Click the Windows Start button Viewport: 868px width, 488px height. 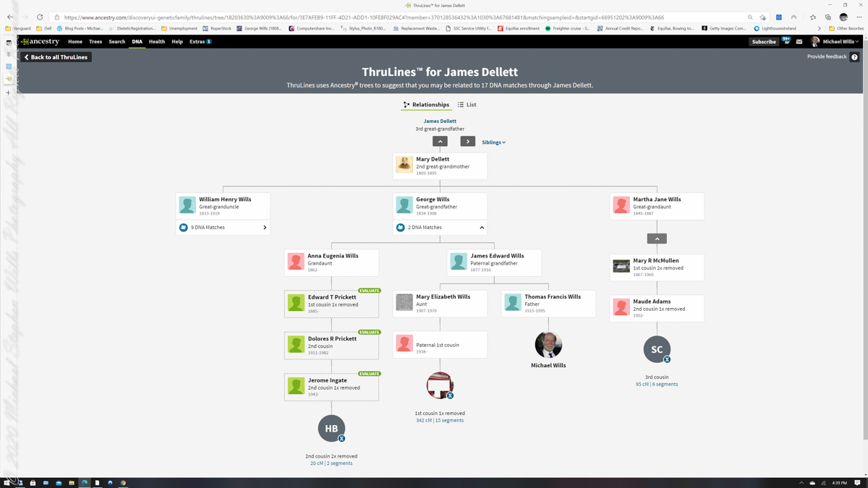pyautogui.click(x=7, y=482)
